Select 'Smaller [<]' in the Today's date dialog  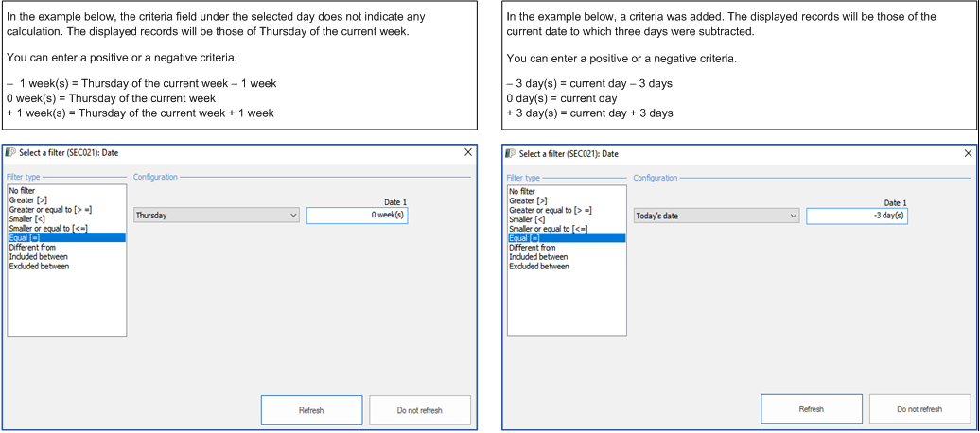[x=567, y=219]
